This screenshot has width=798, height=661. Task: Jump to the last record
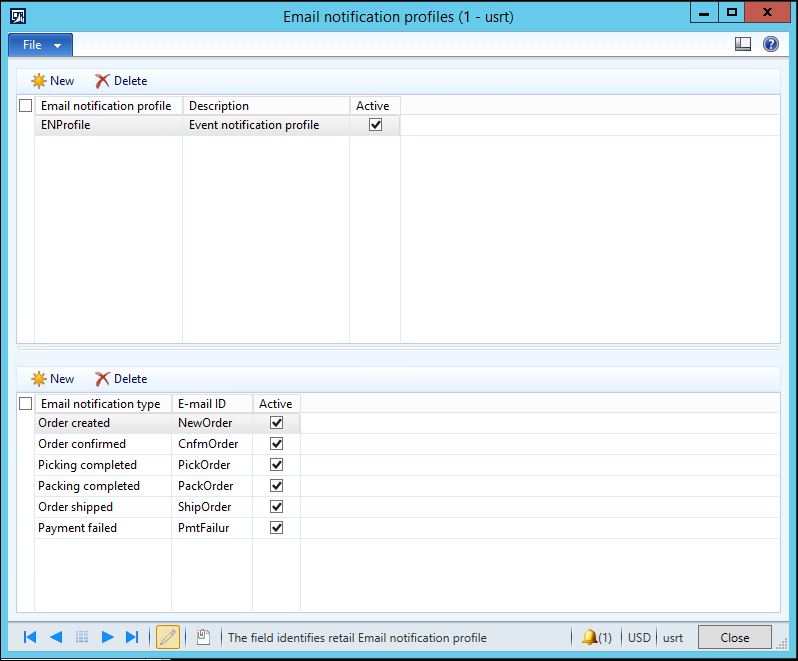click(x=132, y=637)
